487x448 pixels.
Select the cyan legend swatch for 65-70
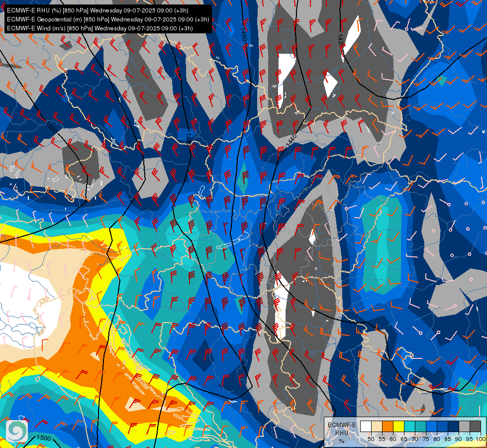coord(410,426)
